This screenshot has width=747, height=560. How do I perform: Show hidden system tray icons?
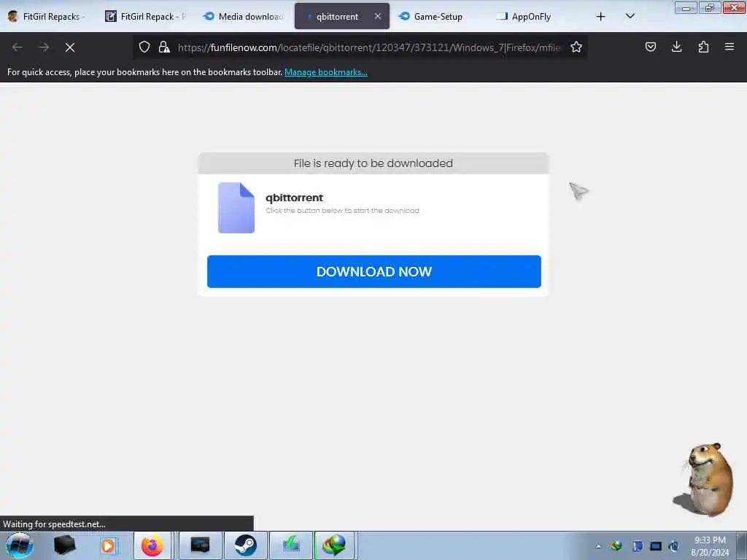(598, 546)
